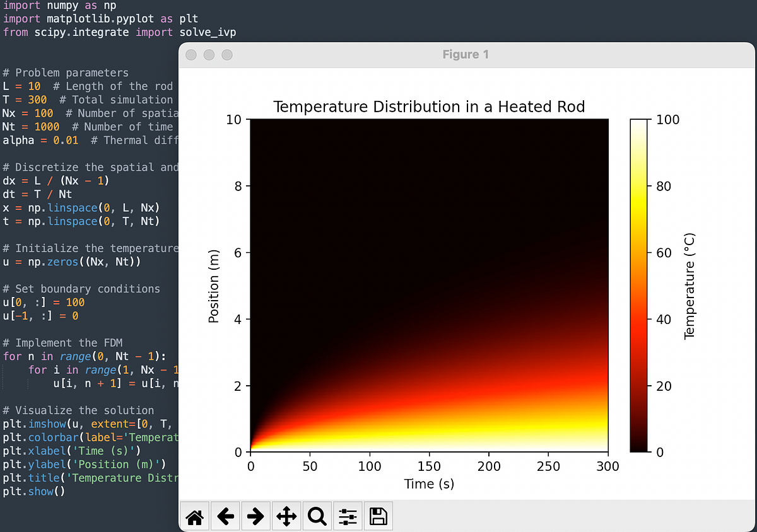Click the plot title text

pos(430,107)
